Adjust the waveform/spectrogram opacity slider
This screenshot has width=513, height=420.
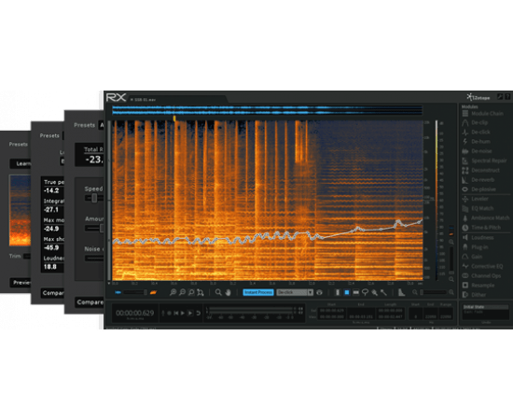pos(135,292)
